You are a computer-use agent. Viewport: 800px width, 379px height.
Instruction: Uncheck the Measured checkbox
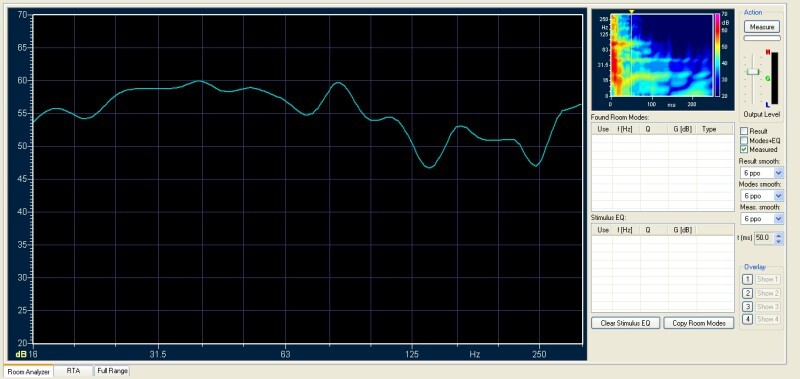click(x=744, y=149)
